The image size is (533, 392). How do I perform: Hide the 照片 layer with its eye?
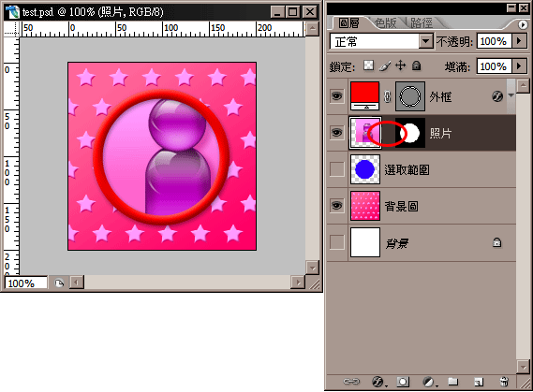[336, 132]
